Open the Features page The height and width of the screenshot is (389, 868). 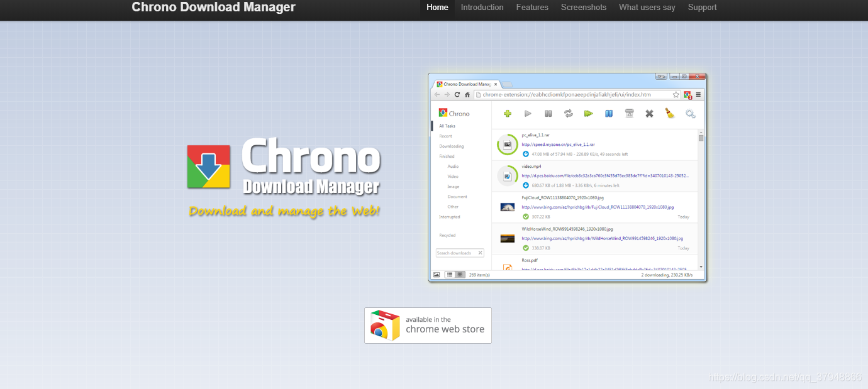[x=532, y=8]
